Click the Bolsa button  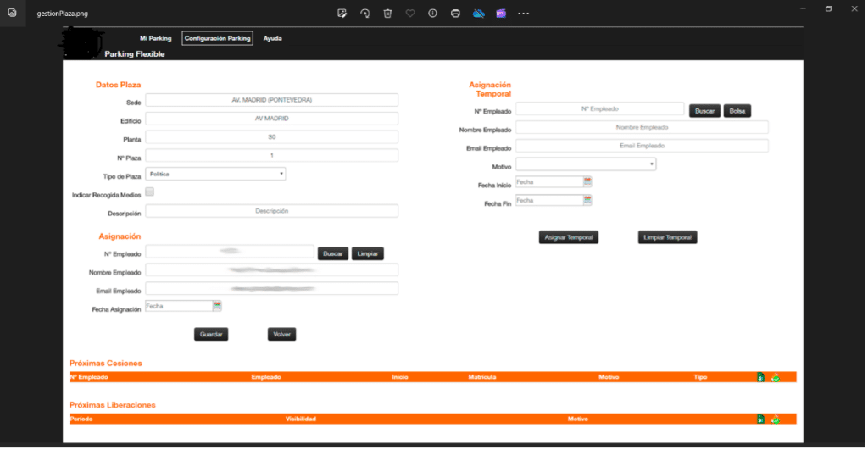[x=737, y=111]
